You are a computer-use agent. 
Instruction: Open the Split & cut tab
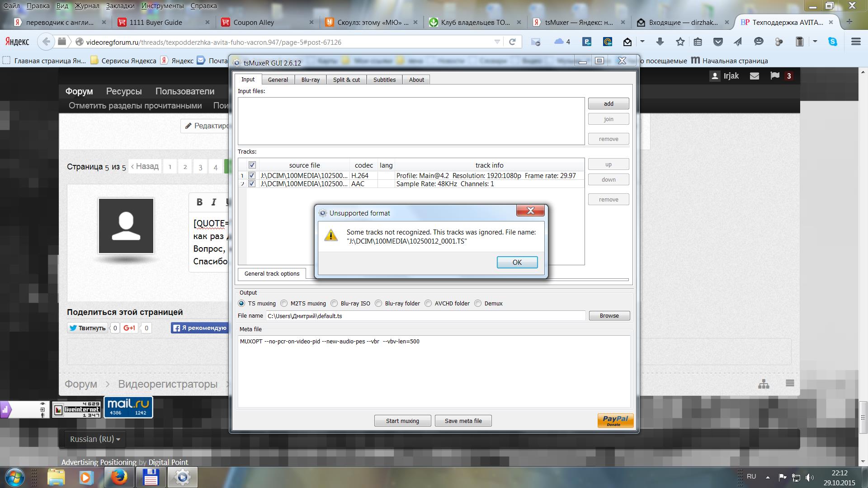coord(346,80)
